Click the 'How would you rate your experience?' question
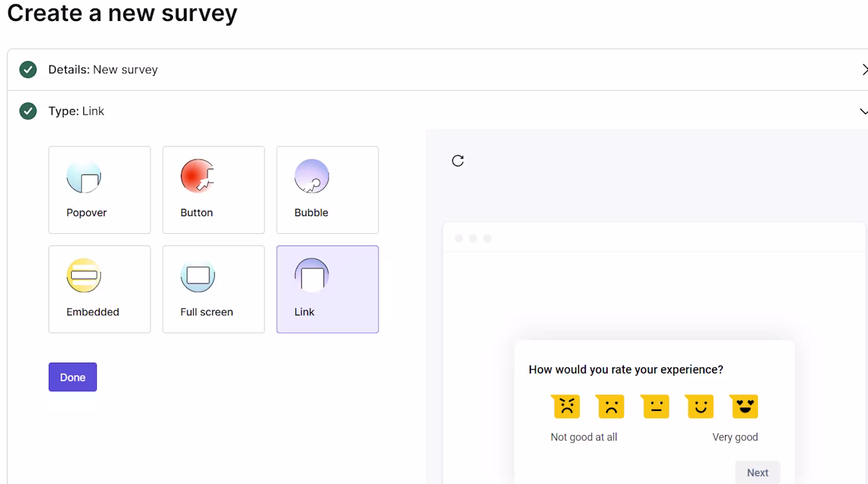Screen dimensions: 868x484 626,369
